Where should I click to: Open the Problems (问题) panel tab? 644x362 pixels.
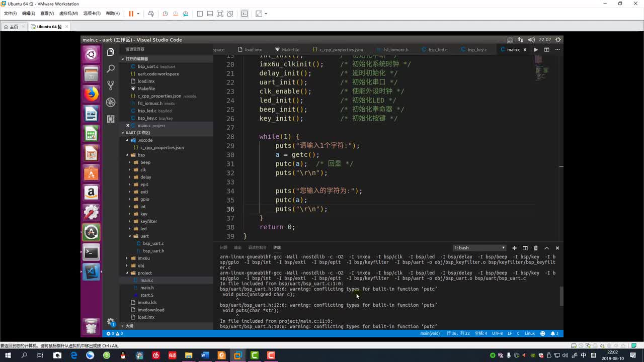point(223,248)
